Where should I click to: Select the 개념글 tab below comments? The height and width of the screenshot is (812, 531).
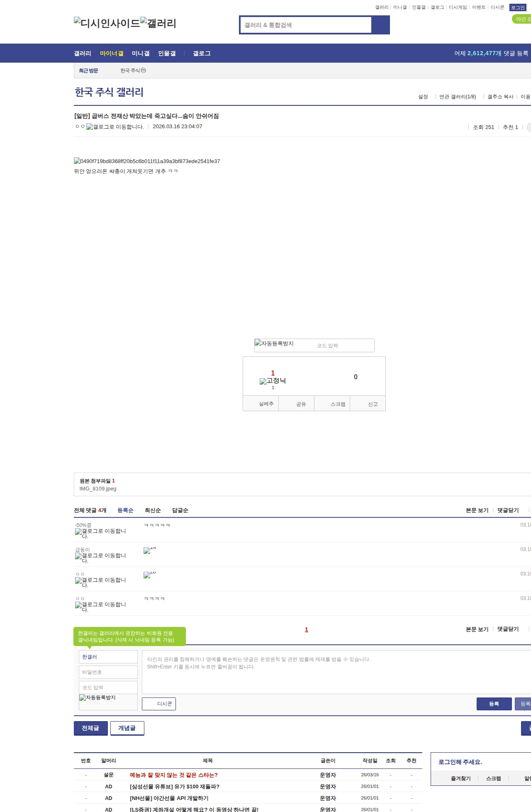pos(127,728)
